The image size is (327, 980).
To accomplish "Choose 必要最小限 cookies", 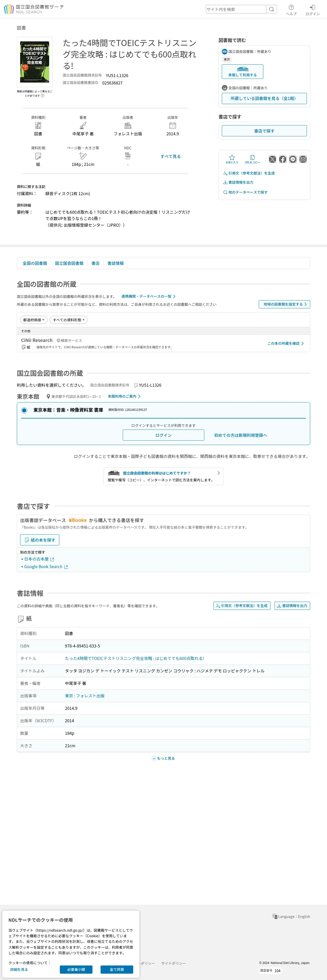I will 76,969.
